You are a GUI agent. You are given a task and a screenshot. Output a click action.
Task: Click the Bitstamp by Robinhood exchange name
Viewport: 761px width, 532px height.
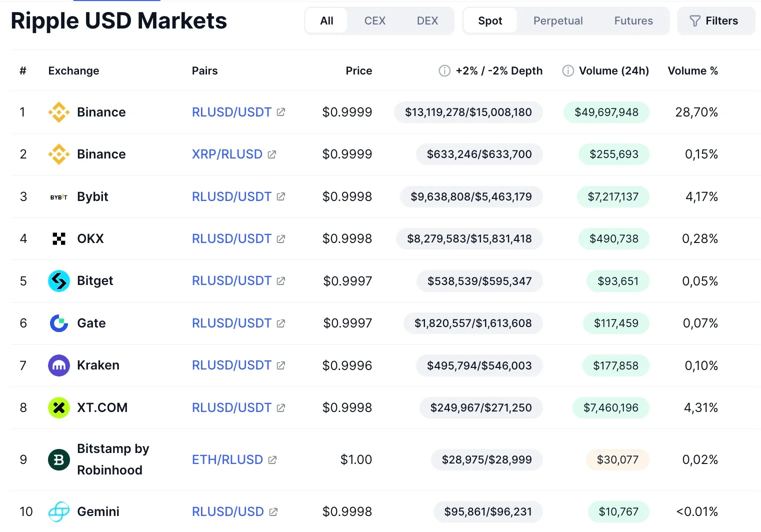tap(113, 459)
